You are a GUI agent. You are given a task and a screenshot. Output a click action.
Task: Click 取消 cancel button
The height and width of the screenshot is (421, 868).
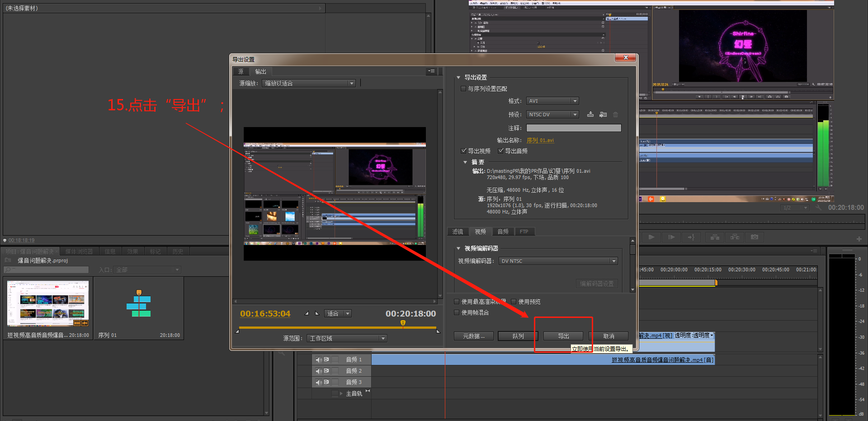click(x=609, y=336)
